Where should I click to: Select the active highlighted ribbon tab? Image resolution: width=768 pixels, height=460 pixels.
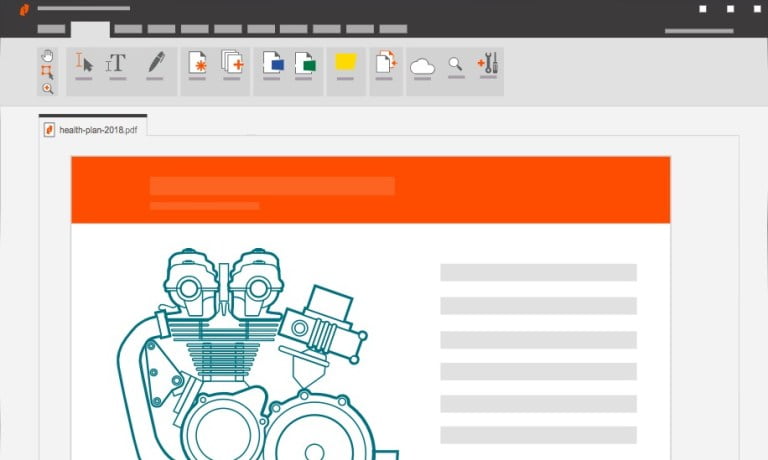(90, 30)
